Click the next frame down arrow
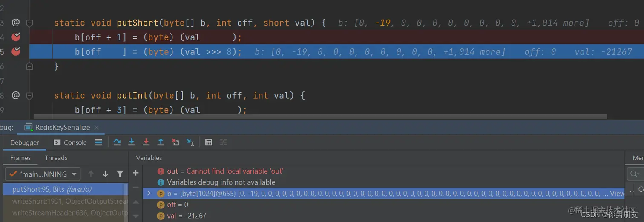644x222 pixels. (105, 174)
